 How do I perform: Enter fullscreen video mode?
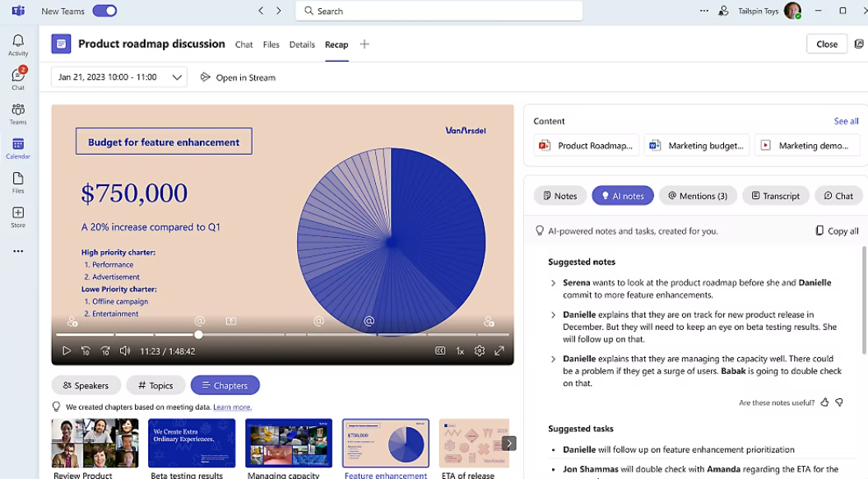[499, 351]
